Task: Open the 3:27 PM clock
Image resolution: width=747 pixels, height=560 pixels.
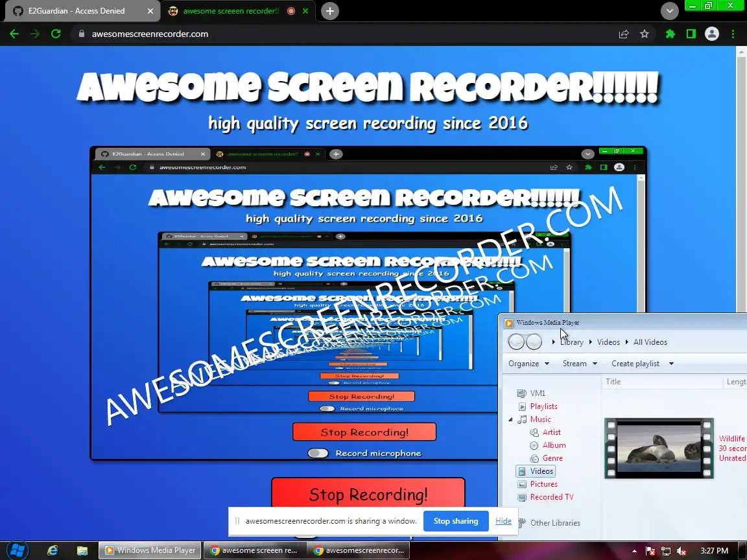Action: 714,550
